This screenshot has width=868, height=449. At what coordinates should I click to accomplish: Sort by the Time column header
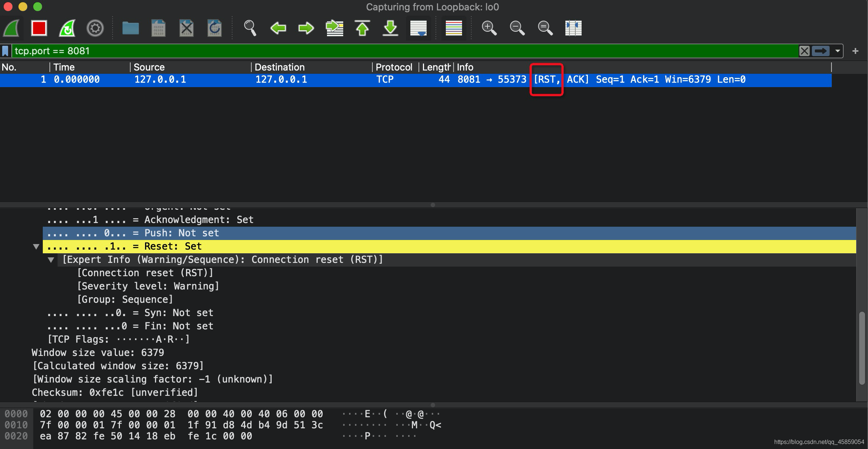(90, 67)
